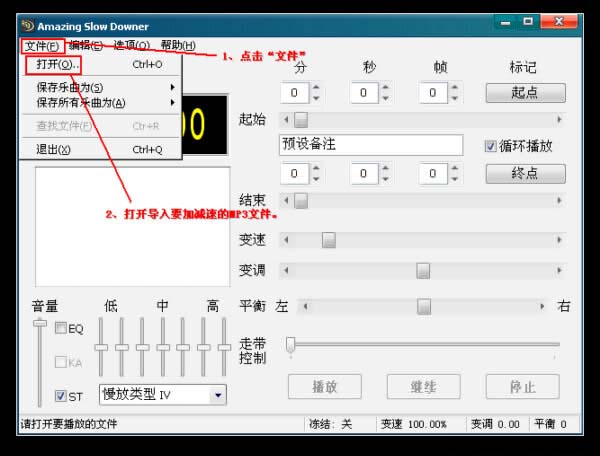This screenshot has height=456, width=600.
Task: Open the 帮助(H) menu
Action: pos(178,46)
